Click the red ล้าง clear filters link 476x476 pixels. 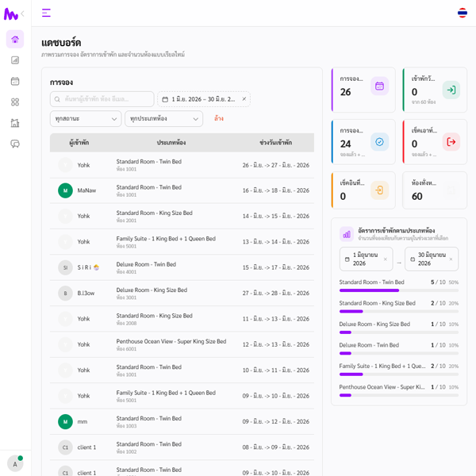(219, 118)
